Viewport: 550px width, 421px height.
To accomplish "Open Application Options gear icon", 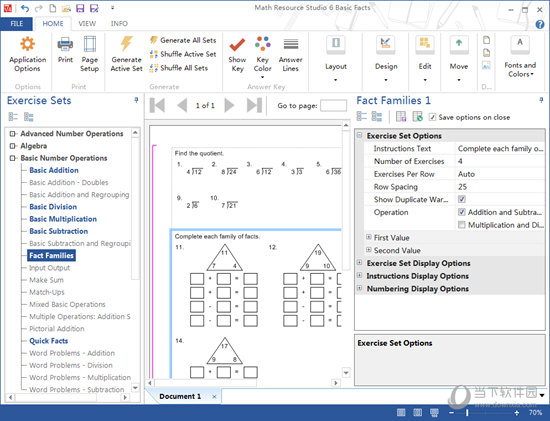I will click(27, 45).
